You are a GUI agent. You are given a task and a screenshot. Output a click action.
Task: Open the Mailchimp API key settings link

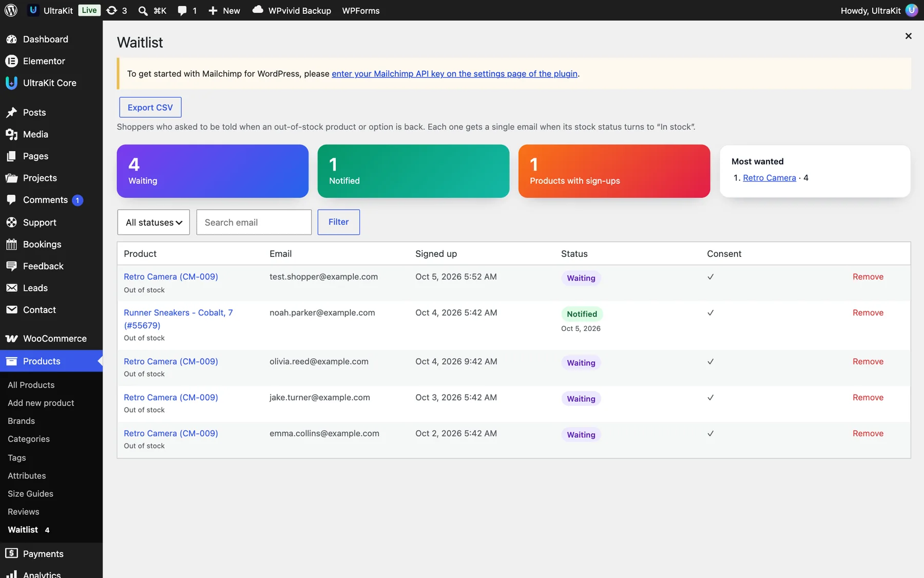click(454, 73)
